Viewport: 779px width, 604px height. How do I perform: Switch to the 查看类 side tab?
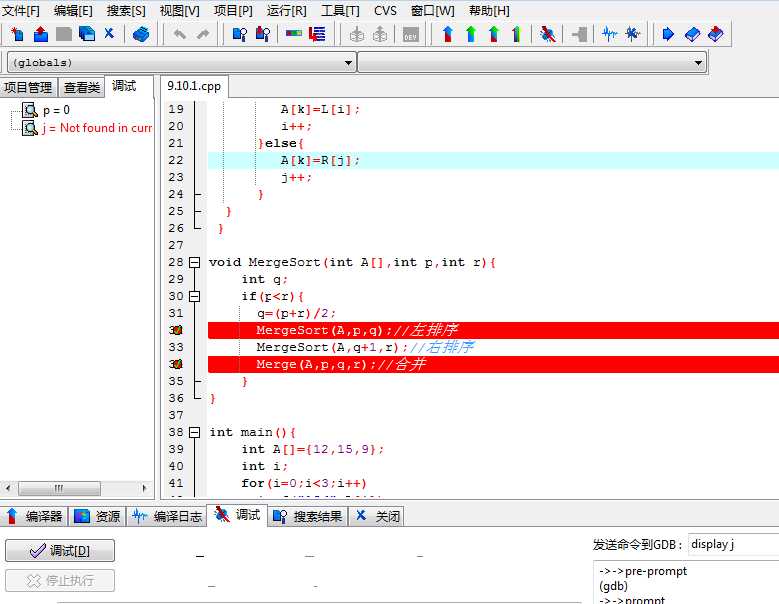point(81,87)
